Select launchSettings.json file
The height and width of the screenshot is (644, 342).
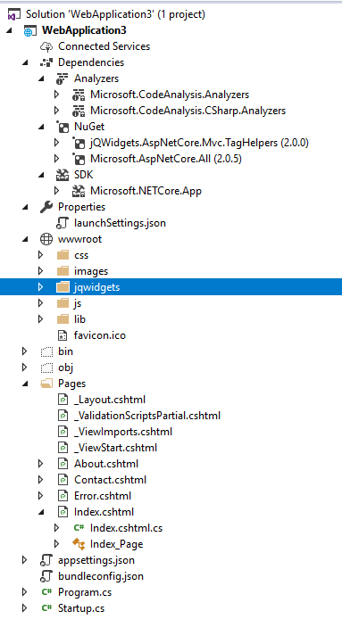point(120,223)
